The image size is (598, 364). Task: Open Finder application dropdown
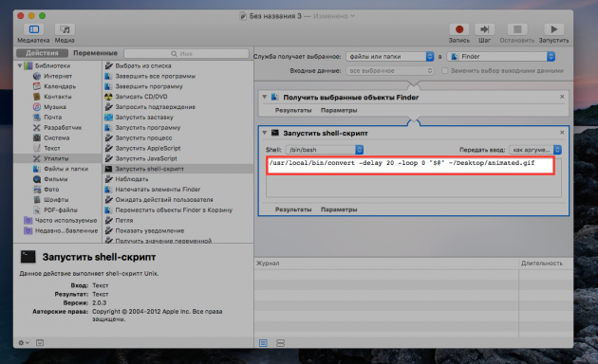click(x=501, y=56)
